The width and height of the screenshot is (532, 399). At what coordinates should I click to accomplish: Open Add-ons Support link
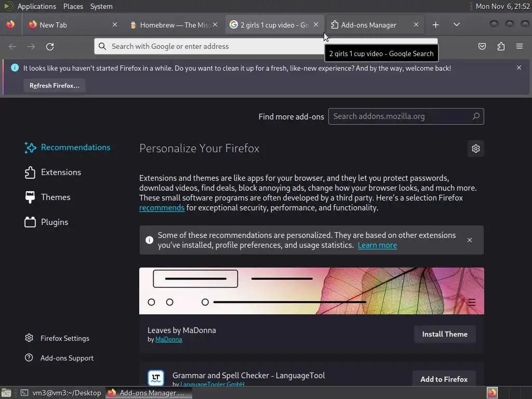[59, 358]
